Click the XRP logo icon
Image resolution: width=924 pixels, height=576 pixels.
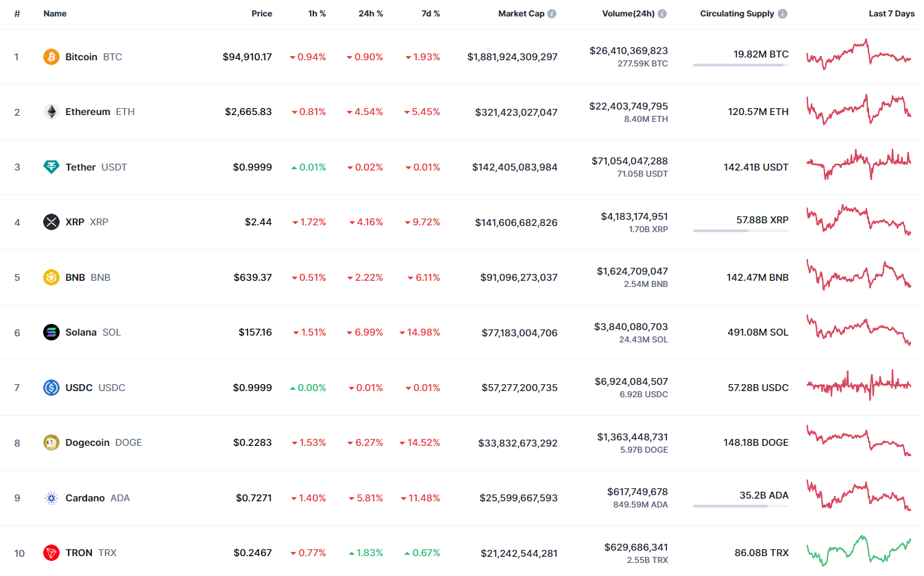pyautogui.click(x=51, y=222)
